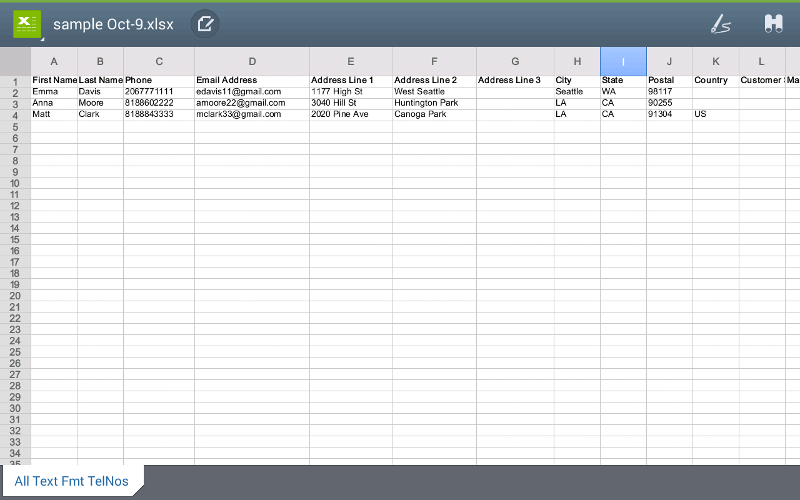Click the file name sample Oct-9.xlsx
The height and width of the screenshot is (500, 800).
(x=113, y=24)
